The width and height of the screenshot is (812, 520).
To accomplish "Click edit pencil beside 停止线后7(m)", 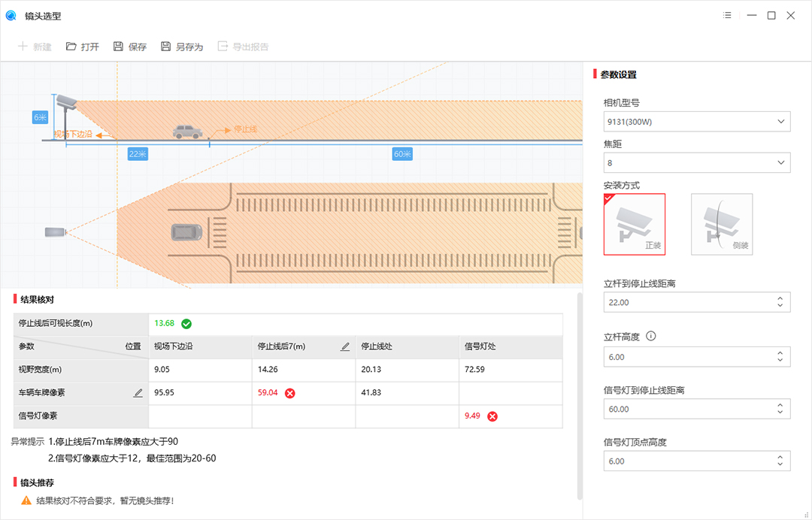I will [x=345, y=346].
